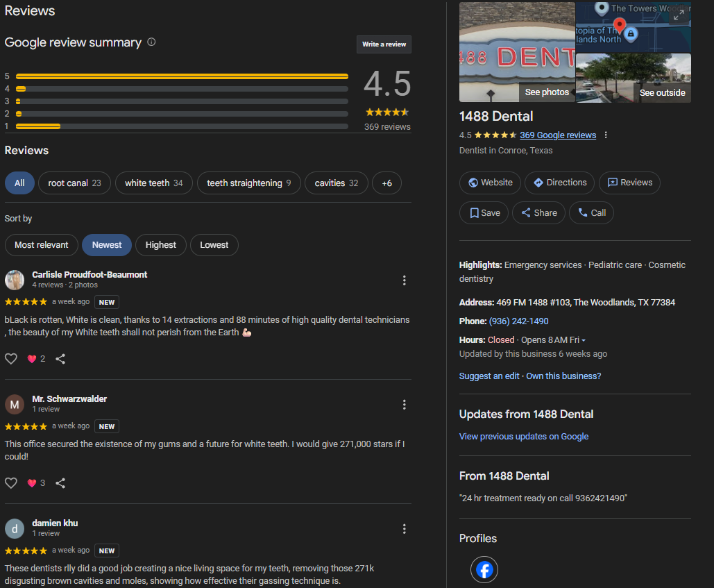Click damien khu reviewer name

[x=55, y=523]
